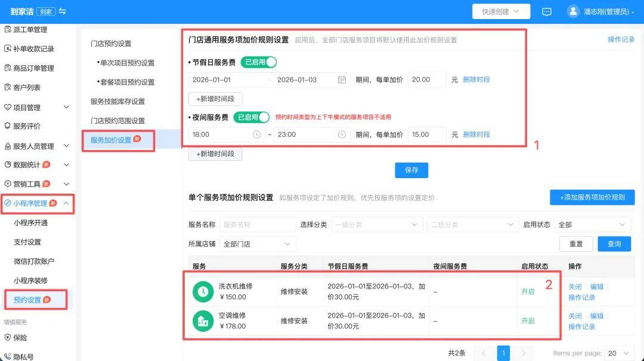Screen dimensions: 644x361
Task: Click the clock icon in 18:00 field
Action: (x=257, y=135)
